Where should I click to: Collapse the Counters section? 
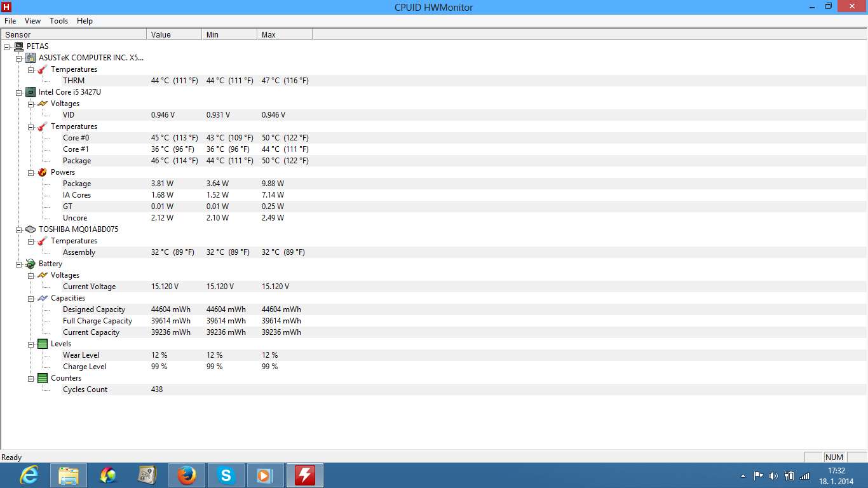pyautogui.click(x=31, y=378)
